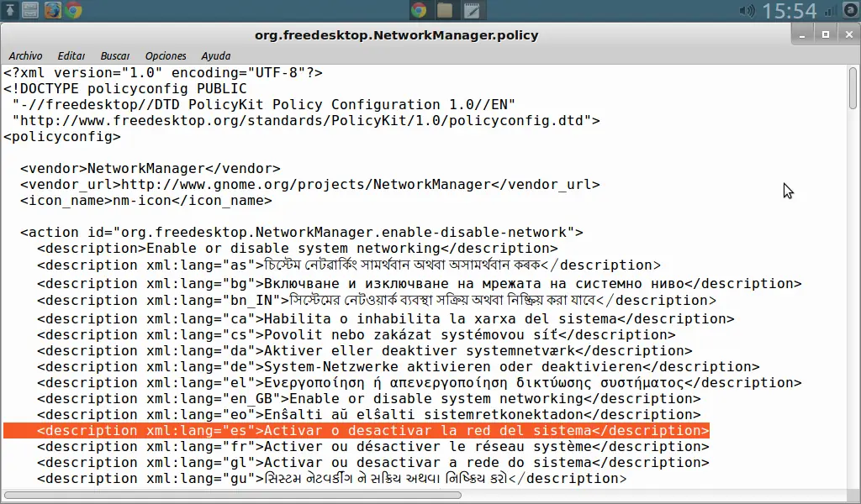This screenshot has width=861, height=504.
Task: Click the xml:lang="de" System-Netzwerke line
Action: click(399, 366)
